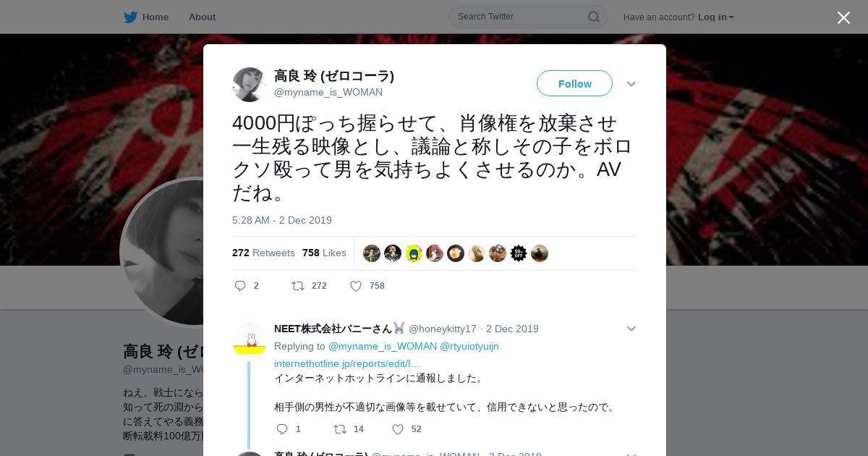Reply to the main tweet
Viewport: 868px width, 456px height.
click(240, 286)
